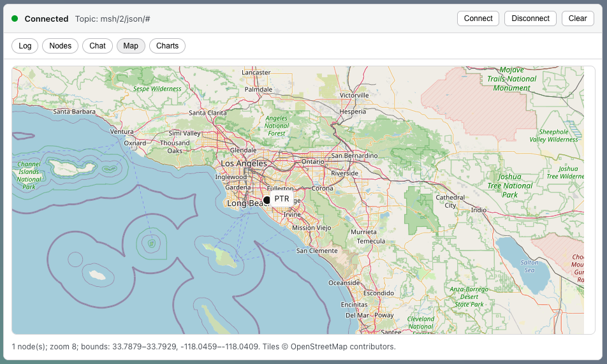This screenshot has height=364, width=607.
Task: Switch to the Log tab
Action: tap(25, 46)
